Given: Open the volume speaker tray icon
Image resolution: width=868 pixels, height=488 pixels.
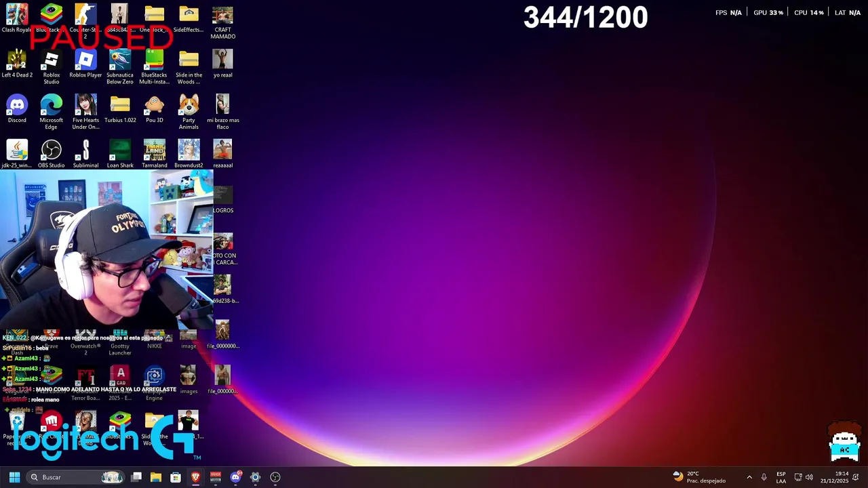Looking at the screenshot, I should point(809,477).
